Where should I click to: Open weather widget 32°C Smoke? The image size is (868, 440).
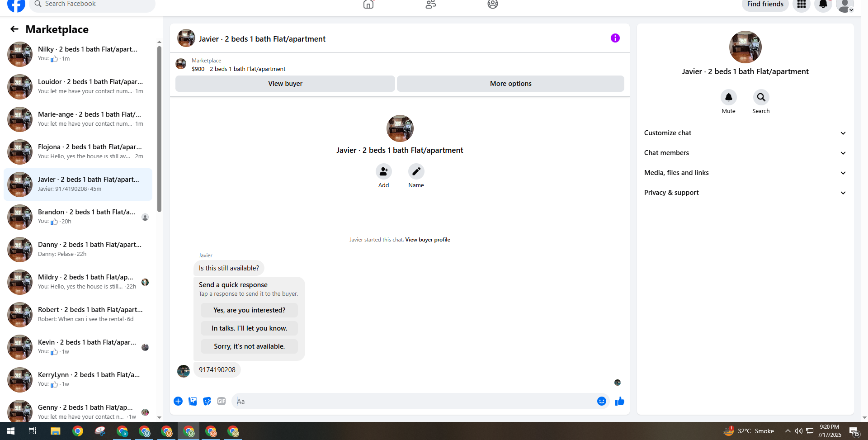point(748,431)
